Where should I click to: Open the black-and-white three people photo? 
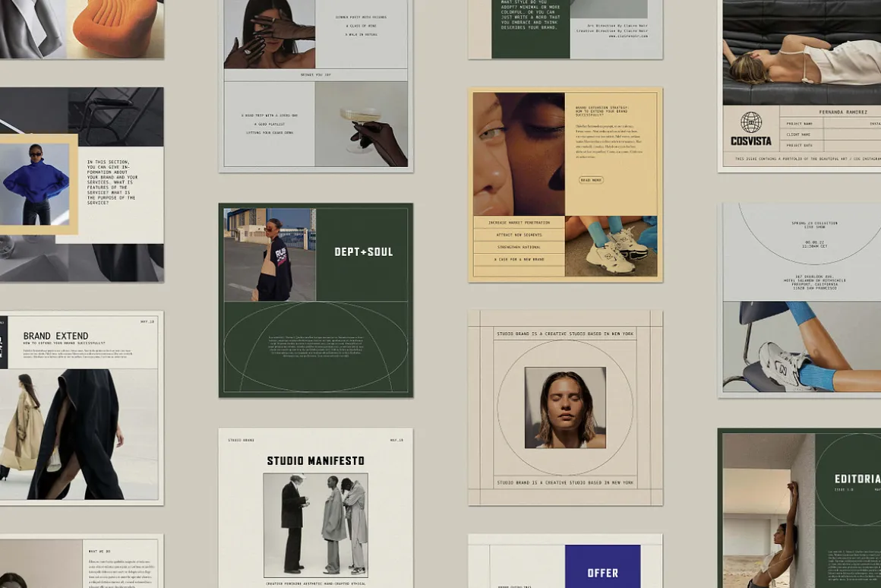(x=315, y=525)
